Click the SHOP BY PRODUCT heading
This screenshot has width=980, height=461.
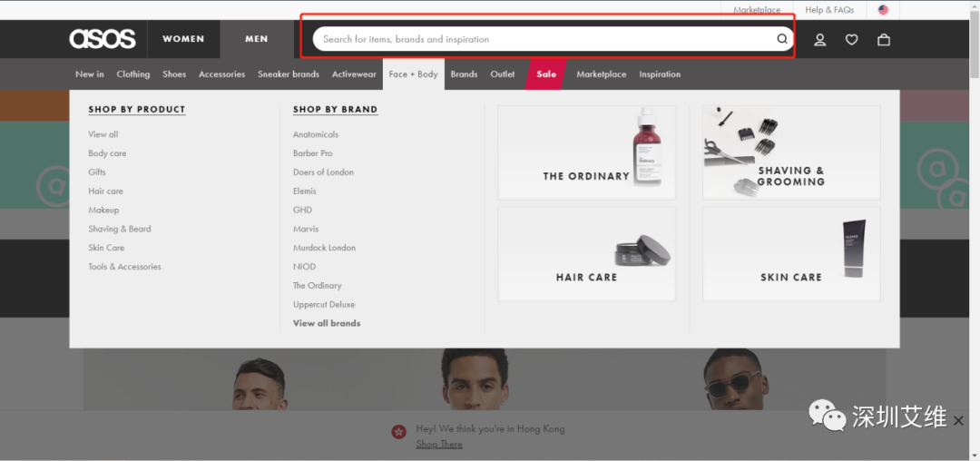[137, 109]
